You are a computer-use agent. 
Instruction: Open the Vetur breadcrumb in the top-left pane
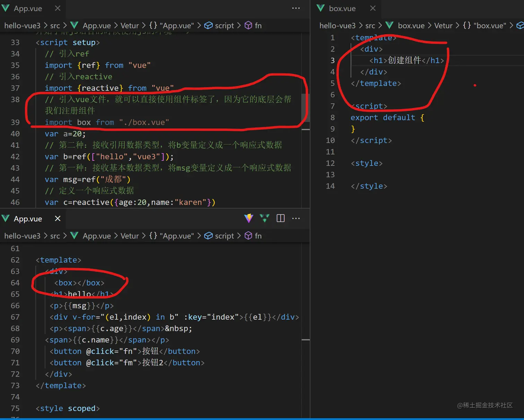click(130, 26)
